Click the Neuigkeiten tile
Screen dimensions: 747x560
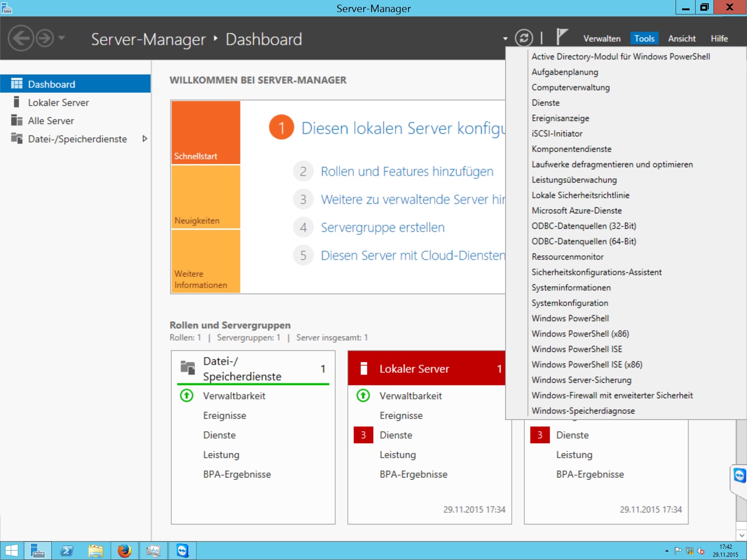tap(206, 197)
